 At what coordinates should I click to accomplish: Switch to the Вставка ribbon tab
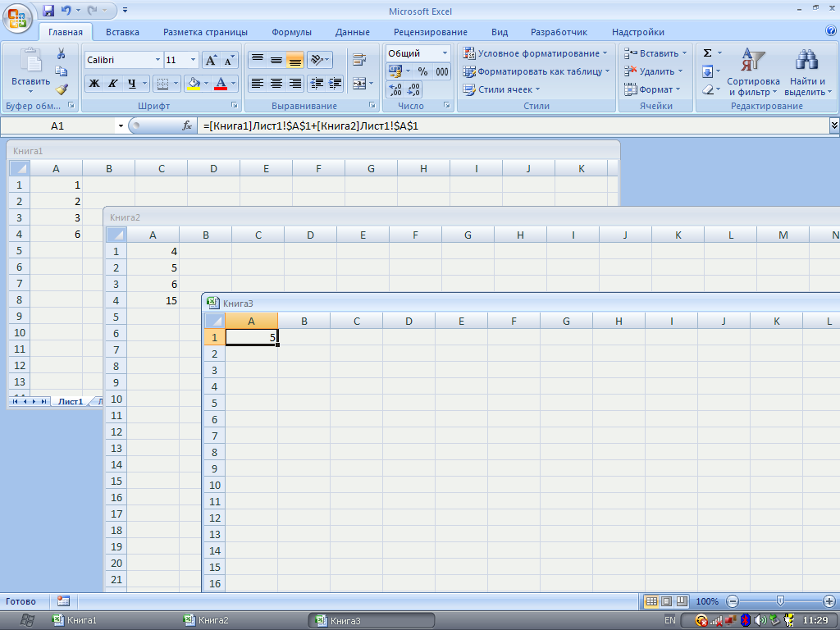tap(122, 32)
